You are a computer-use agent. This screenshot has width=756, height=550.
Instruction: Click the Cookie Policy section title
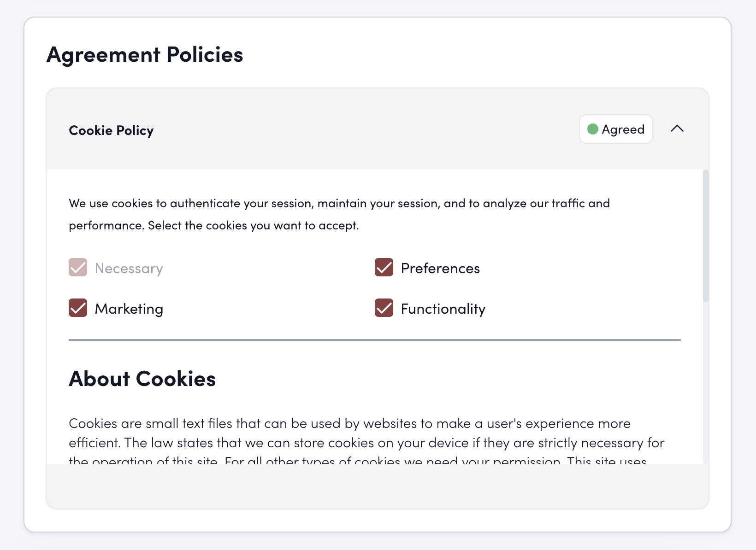111,131
